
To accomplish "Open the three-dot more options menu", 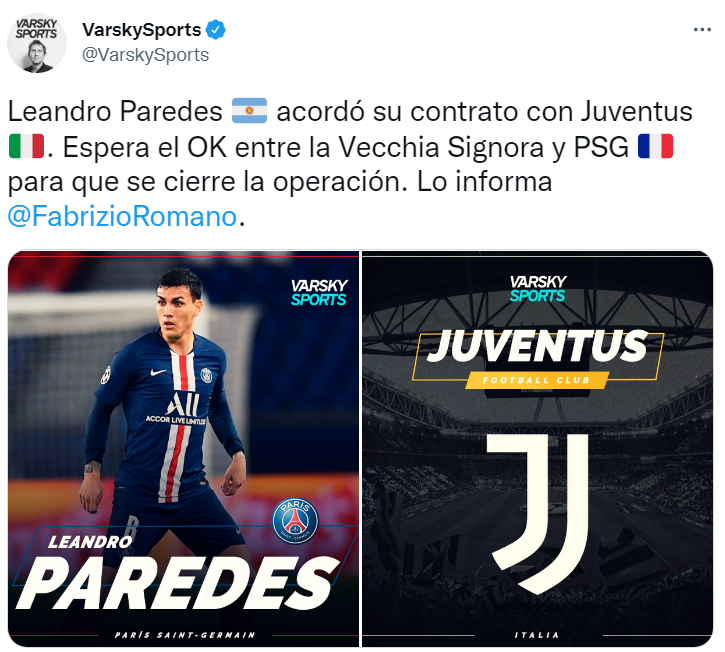I will (702, 30).
